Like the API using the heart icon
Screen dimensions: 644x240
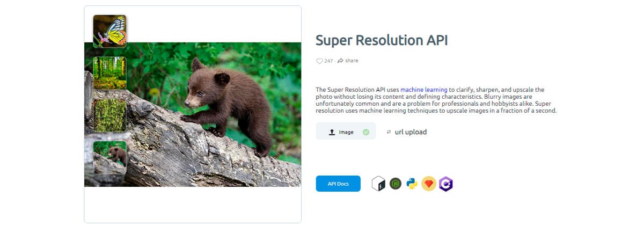pos(319,61)
